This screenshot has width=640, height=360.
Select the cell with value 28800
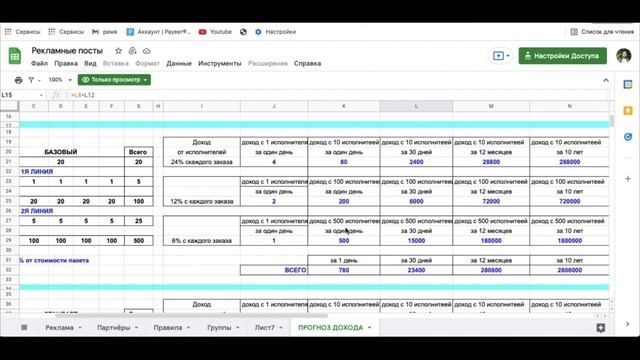coord(491,162)
